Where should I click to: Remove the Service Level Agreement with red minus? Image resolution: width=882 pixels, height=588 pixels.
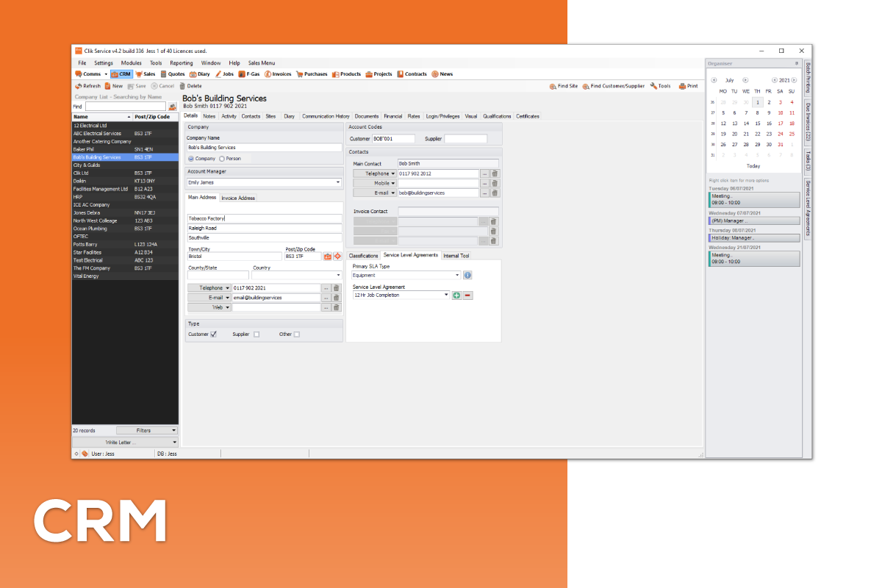click(x=467, y=295)
